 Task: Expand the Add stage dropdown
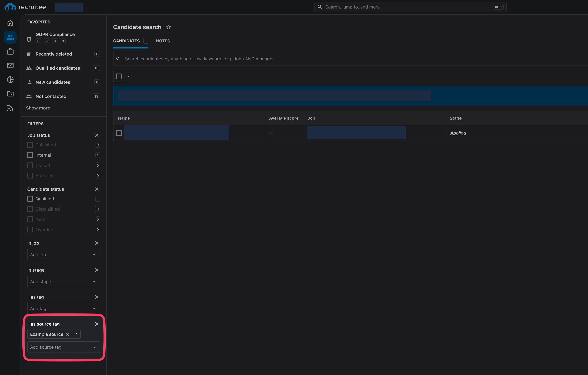63,282
